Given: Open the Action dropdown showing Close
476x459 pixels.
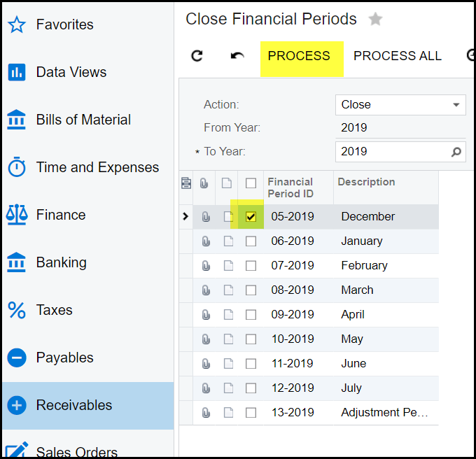Looking at the screenshot, I should (400, 105).
